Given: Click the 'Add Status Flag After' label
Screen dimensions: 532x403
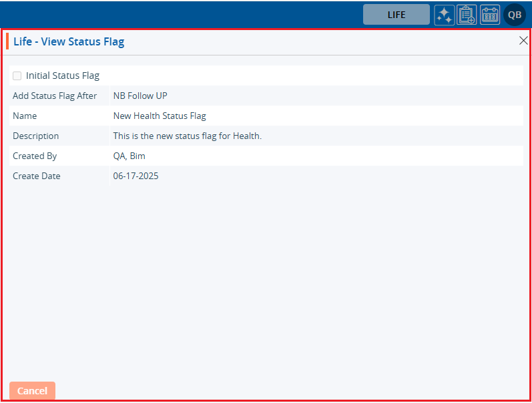Looking at the screenshot, I should (55, 96).
